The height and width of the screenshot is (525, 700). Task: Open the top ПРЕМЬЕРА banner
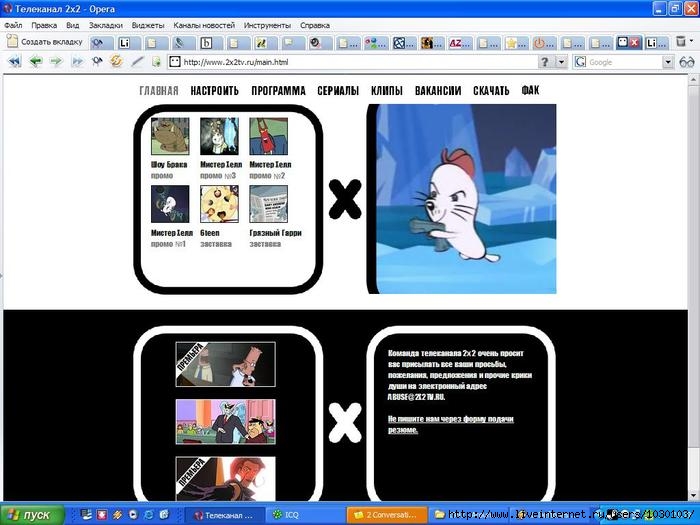click(x=225, y=364)
